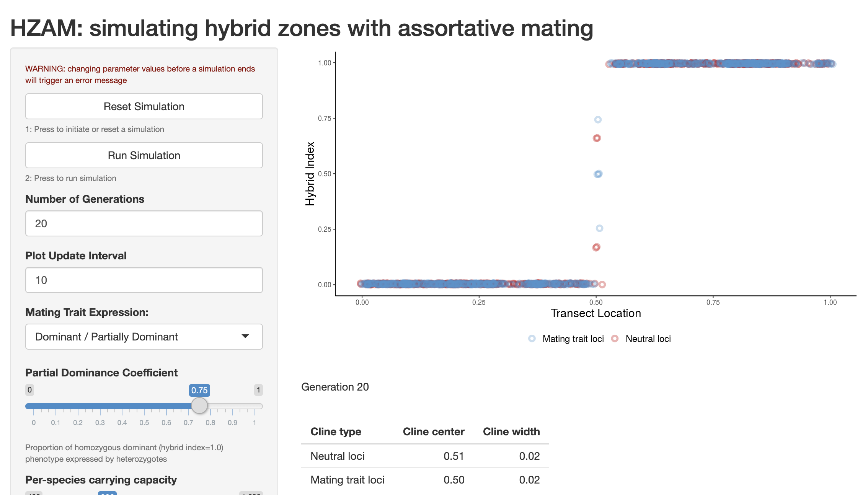The height and width of the screenshot is (495, 868).
Task: Click the Mating trait loci legend marker
Action: point(532,339)
